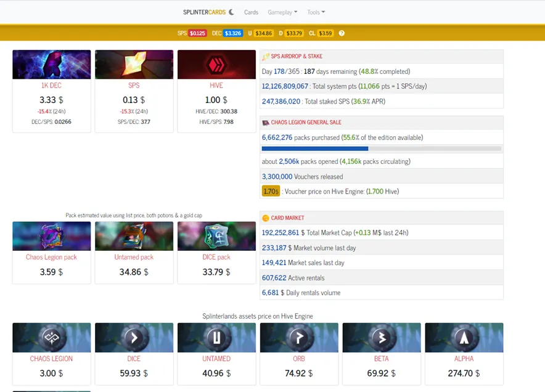545x392 pixels.
Task: Click the UNTAMED edition icon
Action: click(216, 337)
